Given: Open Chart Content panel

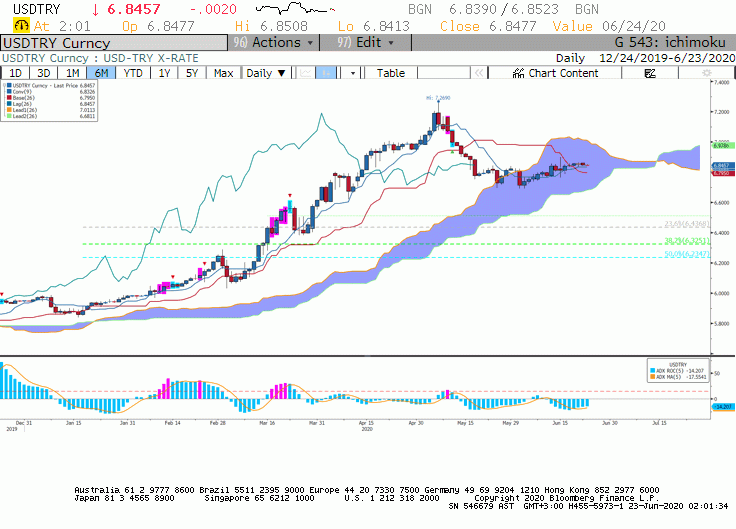Looking at the screenshot, I should coord(555,73).
